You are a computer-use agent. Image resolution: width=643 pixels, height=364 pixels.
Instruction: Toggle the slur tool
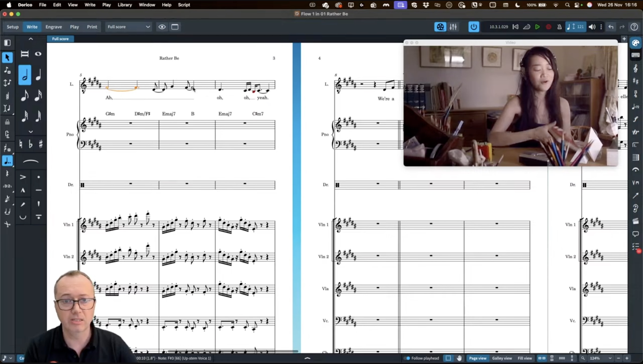(x=31, y=162)
